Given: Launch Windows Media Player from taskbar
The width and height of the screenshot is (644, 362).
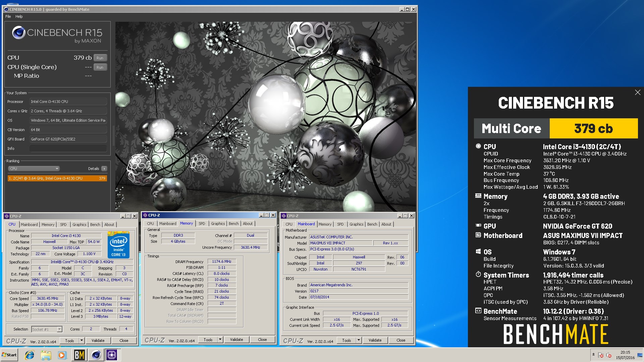Looking at the screenshot, I should (62, 355).
